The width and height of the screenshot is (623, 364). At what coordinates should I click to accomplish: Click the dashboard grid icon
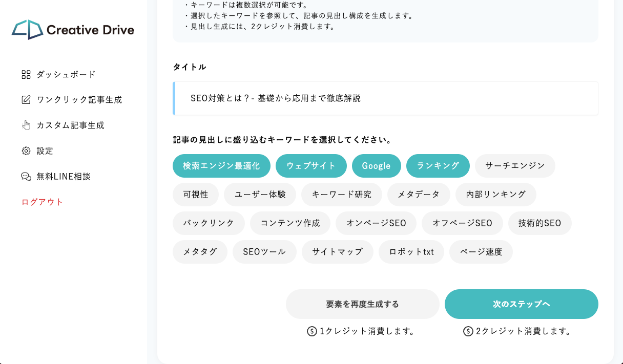(x=26, y=75)
